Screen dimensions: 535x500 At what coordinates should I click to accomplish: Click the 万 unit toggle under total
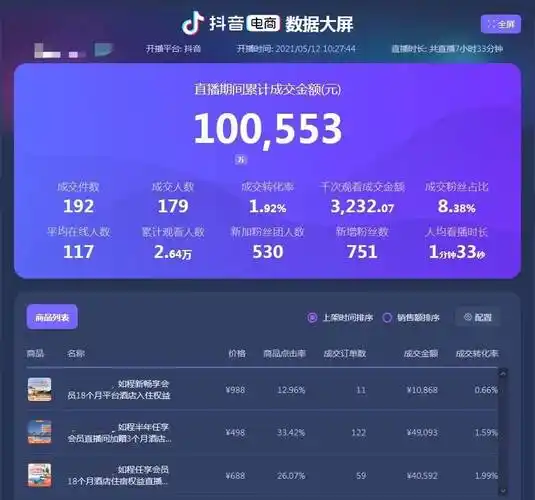pos(241,160)
